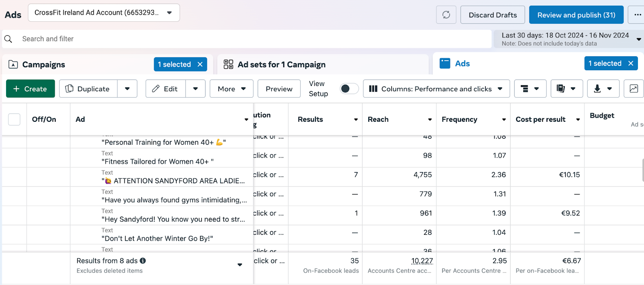Image resolution: width=644 pixels, height=285 pixels.
Task: Tick the select-all ads checkbox
Action: (14, 119)
